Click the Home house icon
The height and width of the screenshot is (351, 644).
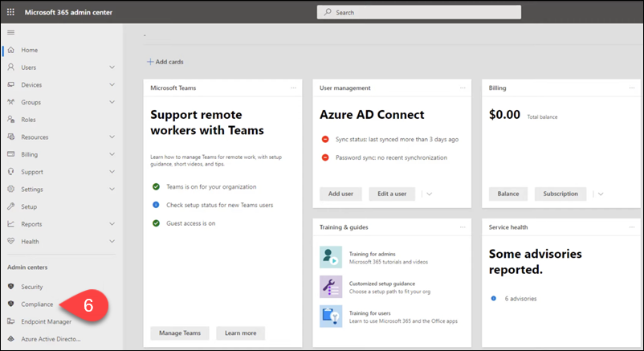pos(11,50)
